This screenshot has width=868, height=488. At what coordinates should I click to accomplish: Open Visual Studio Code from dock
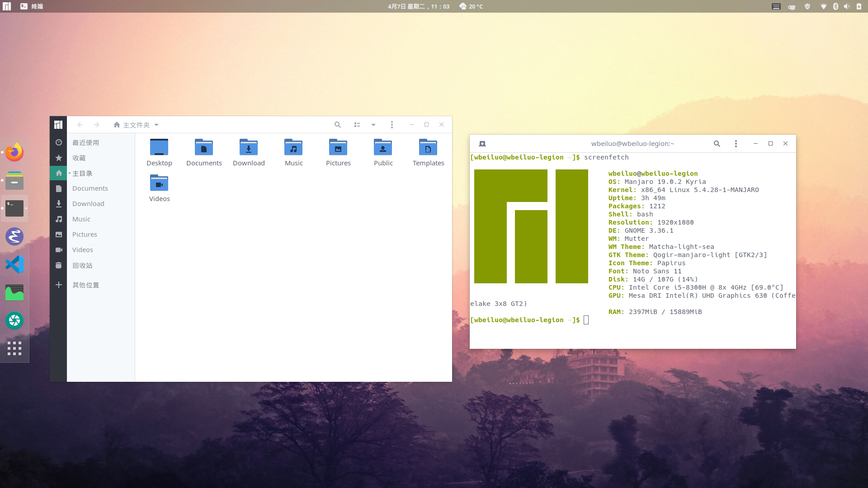(14, 265)
